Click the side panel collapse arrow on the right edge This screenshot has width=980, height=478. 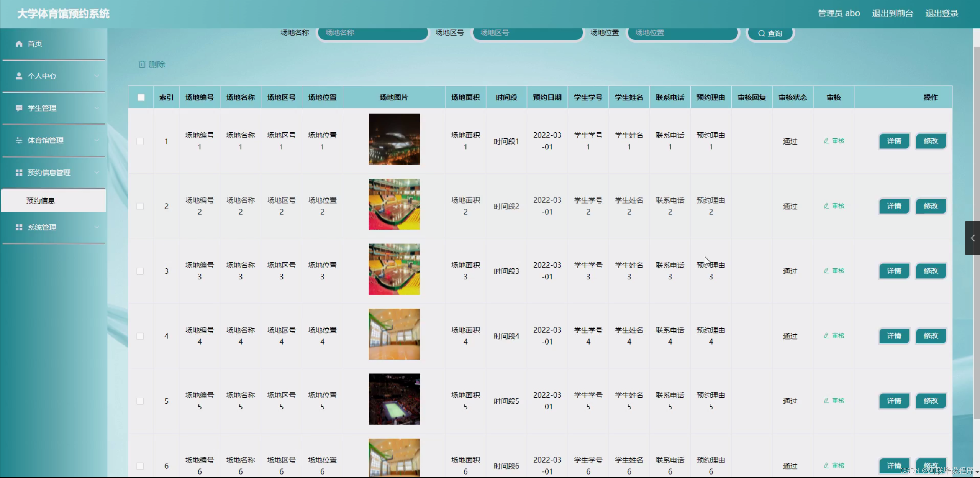(972, 238)
